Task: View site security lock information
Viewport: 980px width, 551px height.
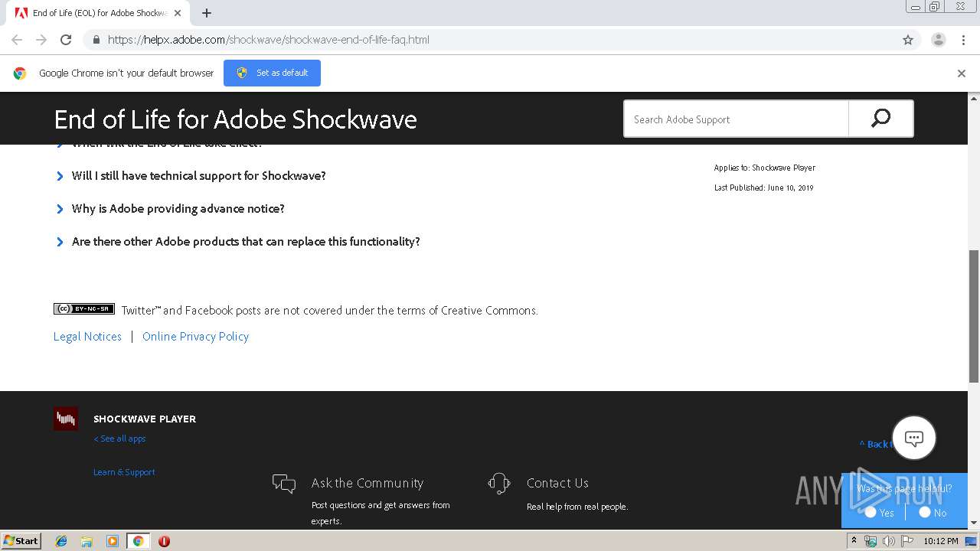Action: click(96, 40)
